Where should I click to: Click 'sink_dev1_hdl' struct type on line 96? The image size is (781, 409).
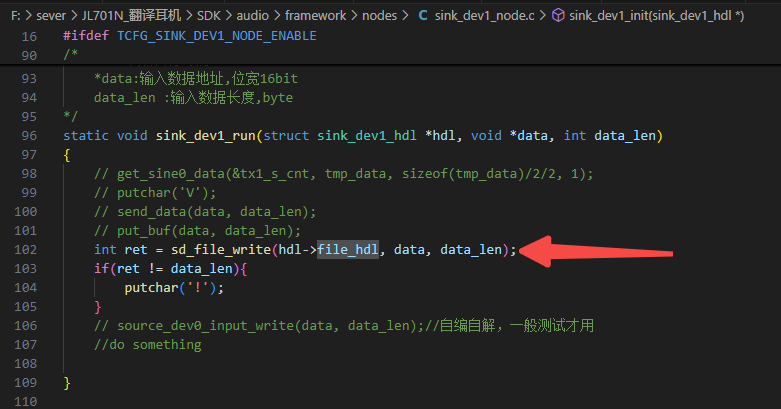click(367, 136)
